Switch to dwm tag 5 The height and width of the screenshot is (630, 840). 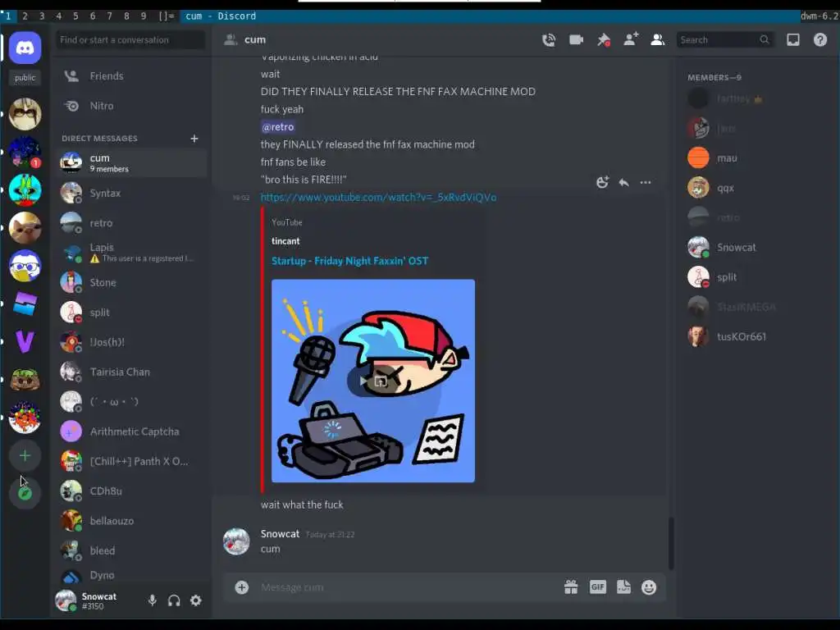[75, 16]
